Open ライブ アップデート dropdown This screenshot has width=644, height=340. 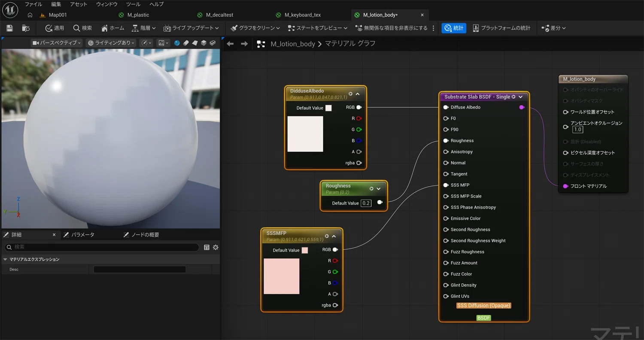pos(191,28)
